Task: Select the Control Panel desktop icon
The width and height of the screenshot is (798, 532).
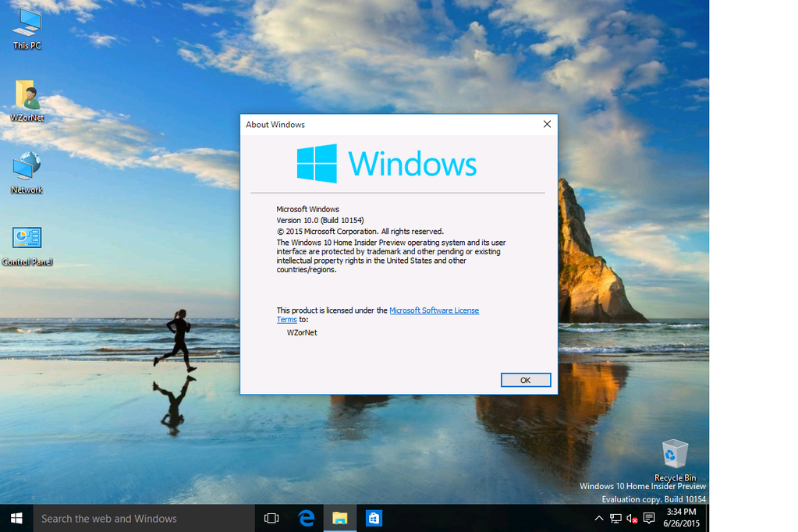Action: tap(27, 246)
